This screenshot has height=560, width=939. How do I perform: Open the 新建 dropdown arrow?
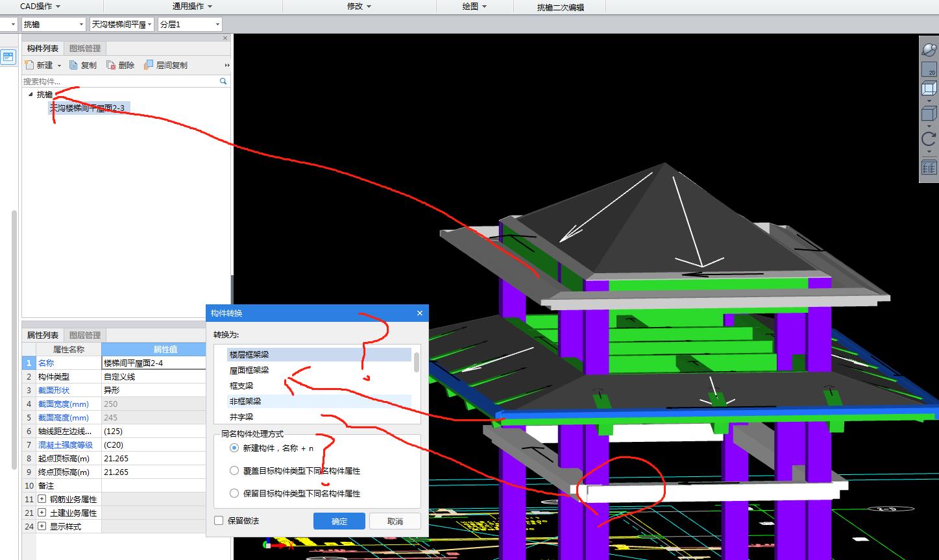[59, 66]
